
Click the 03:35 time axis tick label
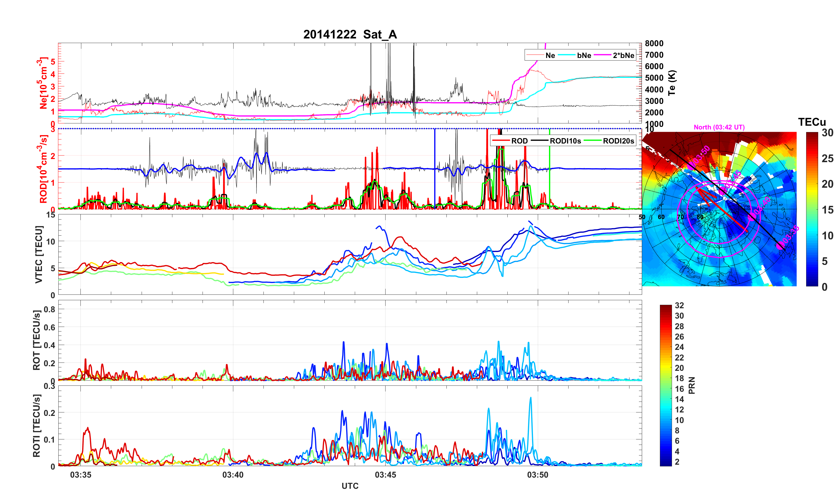point(80,474)
